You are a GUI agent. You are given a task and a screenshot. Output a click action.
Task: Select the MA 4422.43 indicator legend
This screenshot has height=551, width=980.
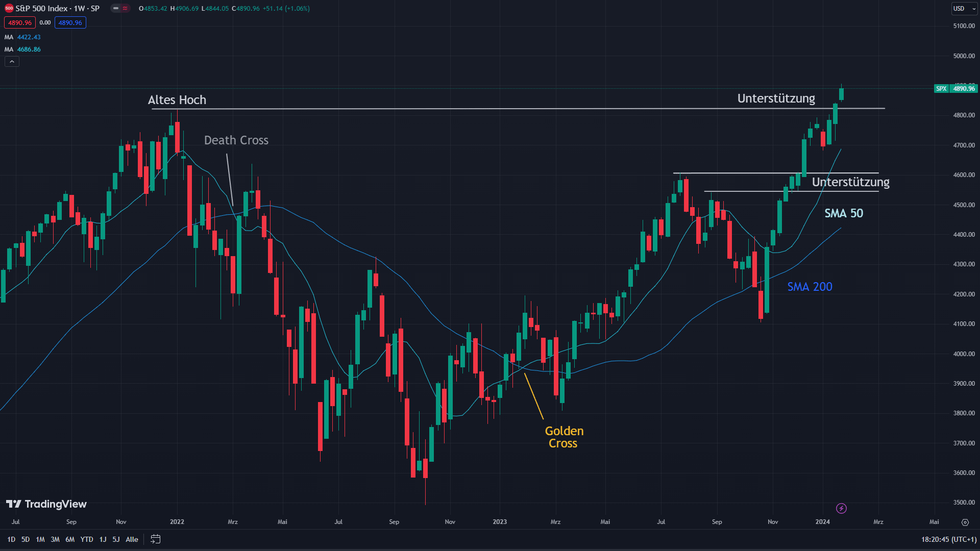coord(22,37)
